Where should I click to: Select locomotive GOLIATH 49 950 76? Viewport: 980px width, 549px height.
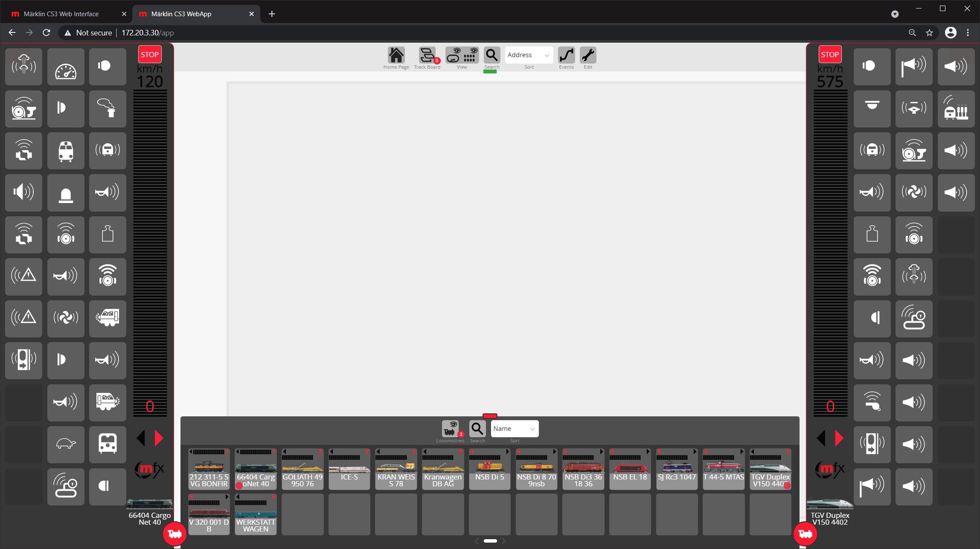[302, 469]
